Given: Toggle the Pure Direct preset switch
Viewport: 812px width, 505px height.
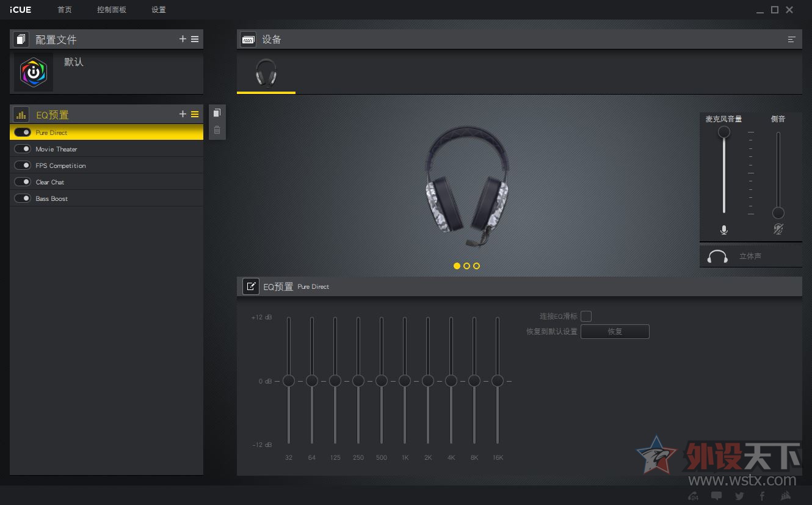Looking at the screenshot, I should (x=23, y=133).
